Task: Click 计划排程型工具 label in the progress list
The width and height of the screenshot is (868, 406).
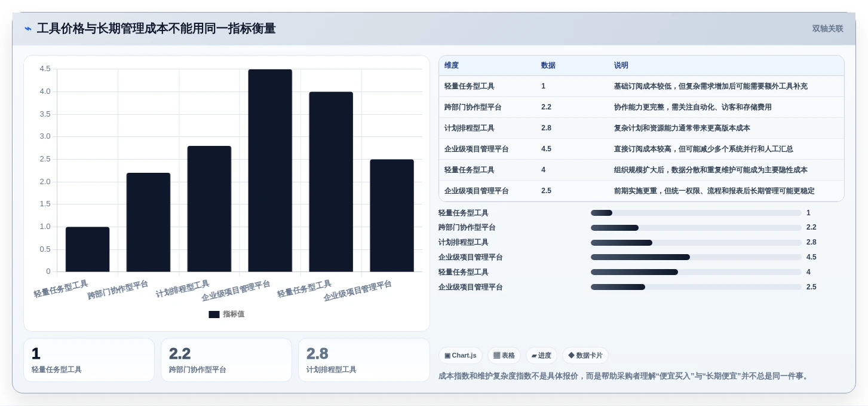Action: (x=464, y=242)
